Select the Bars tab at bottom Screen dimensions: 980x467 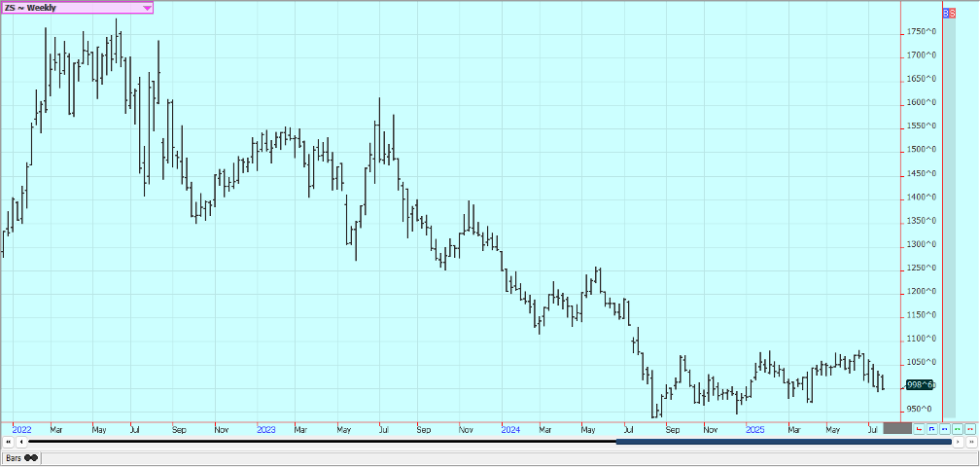(x=21, y=458)
